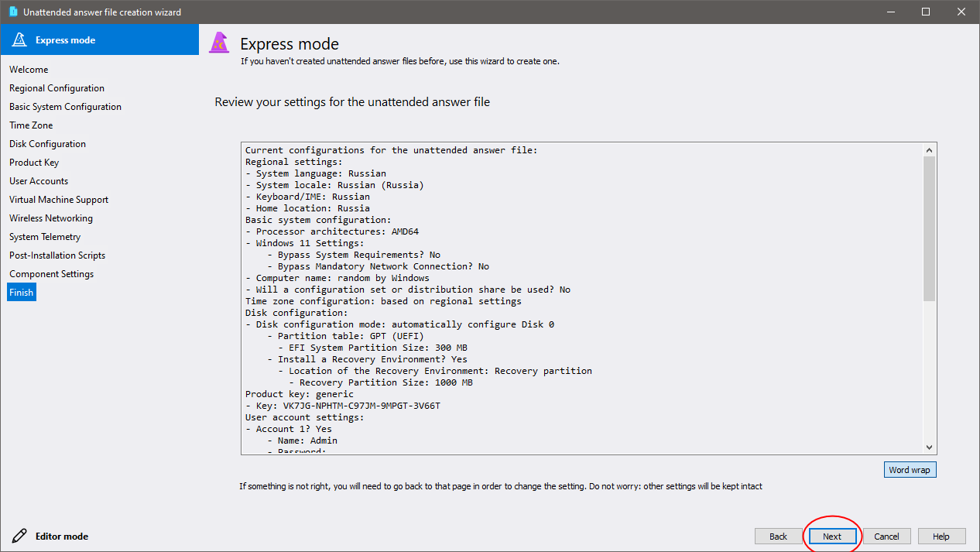Screen dimensions: 980x552
Task: Click 'Review your settings' heading text
Action: coord(352,102)
